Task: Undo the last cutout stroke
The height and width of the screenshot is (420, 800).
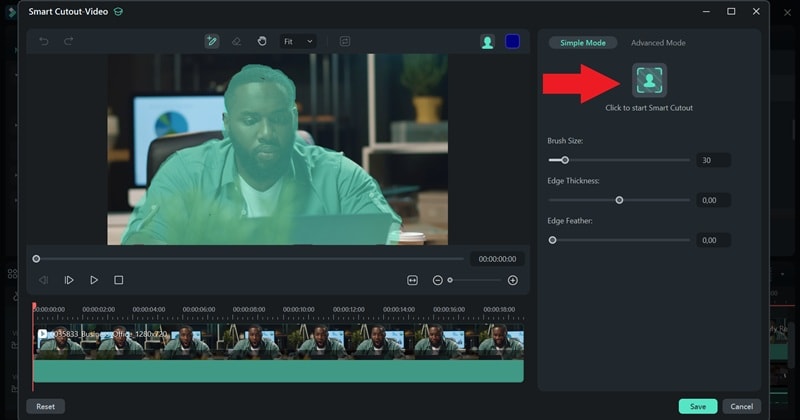Action: [44, 41]
